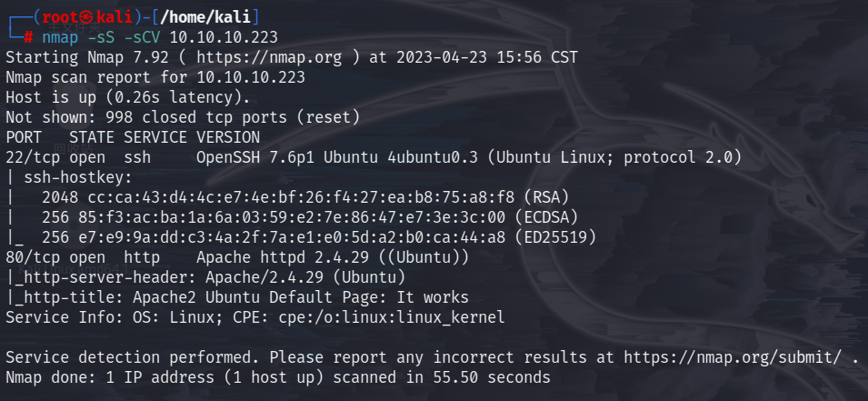Image resolution: width=868 pixels, height=401 pixels.
Task: Click the /home/kali path in the prompt
Action: 205,17
